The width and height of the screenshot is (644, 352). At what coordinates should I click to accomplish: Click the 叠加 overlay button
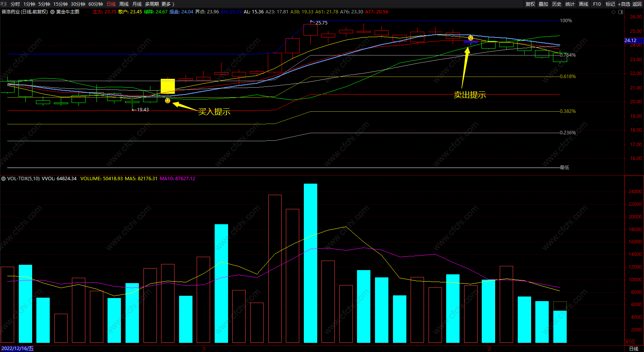click(x=543, y=4)
